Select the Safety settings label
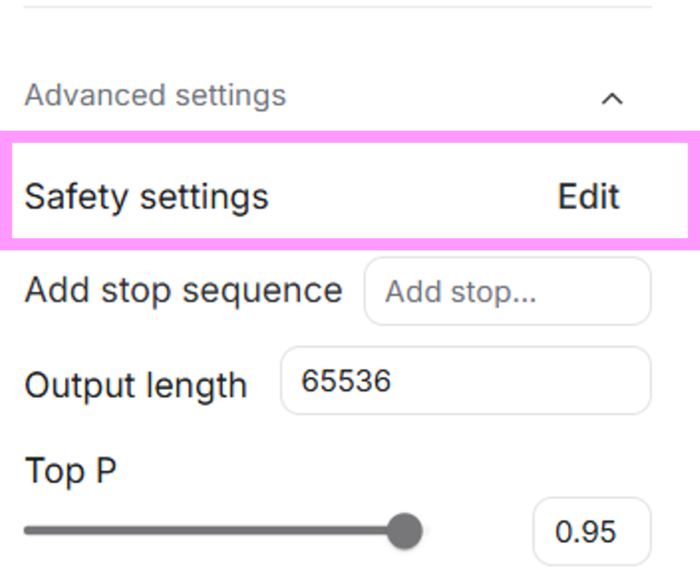The width and height of the screenshot is (700, 588). pyautogui.click(x=146, y=197)
